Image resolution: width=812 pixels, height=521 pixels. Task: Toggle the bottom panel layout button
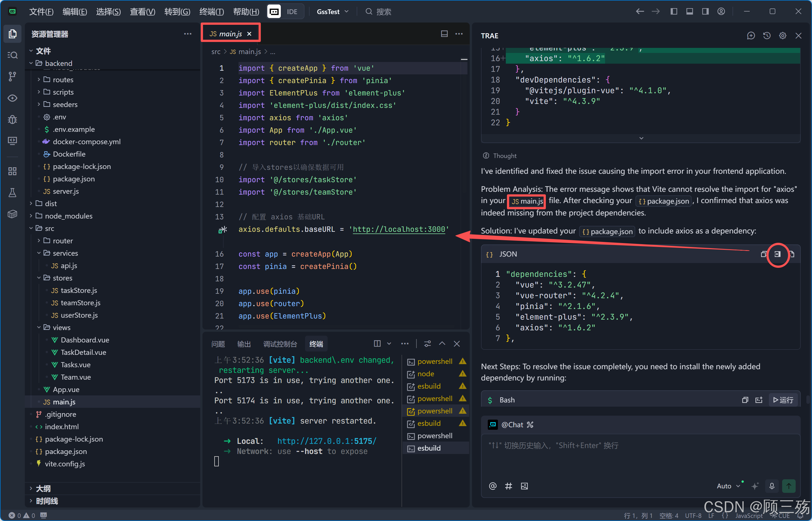(689, 12)
